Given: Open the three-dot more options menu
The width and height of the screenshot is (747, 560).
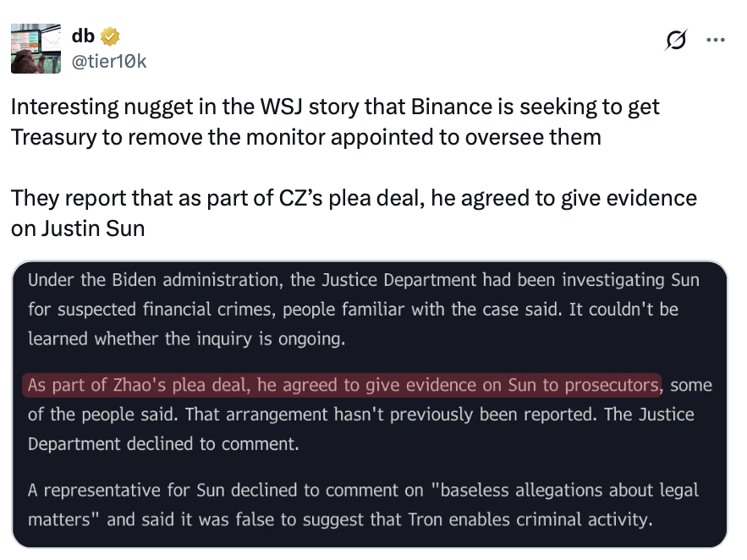Looking at the screenshot, I should coord(716,40).
